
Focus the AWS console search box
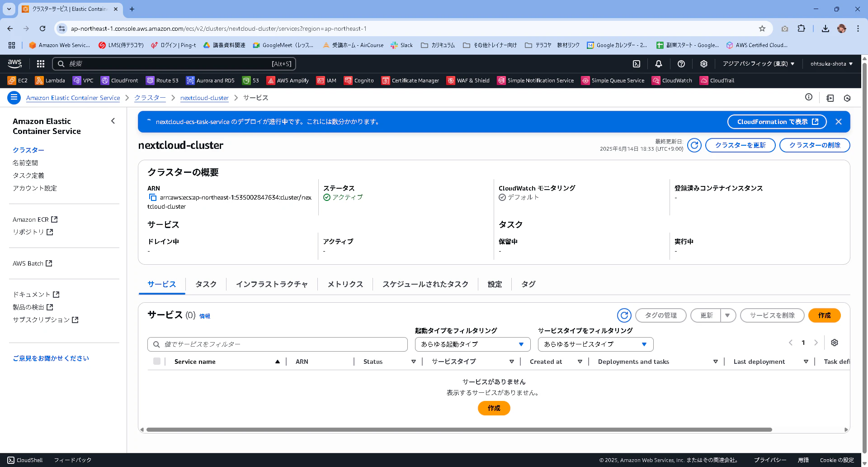point(174,64)
